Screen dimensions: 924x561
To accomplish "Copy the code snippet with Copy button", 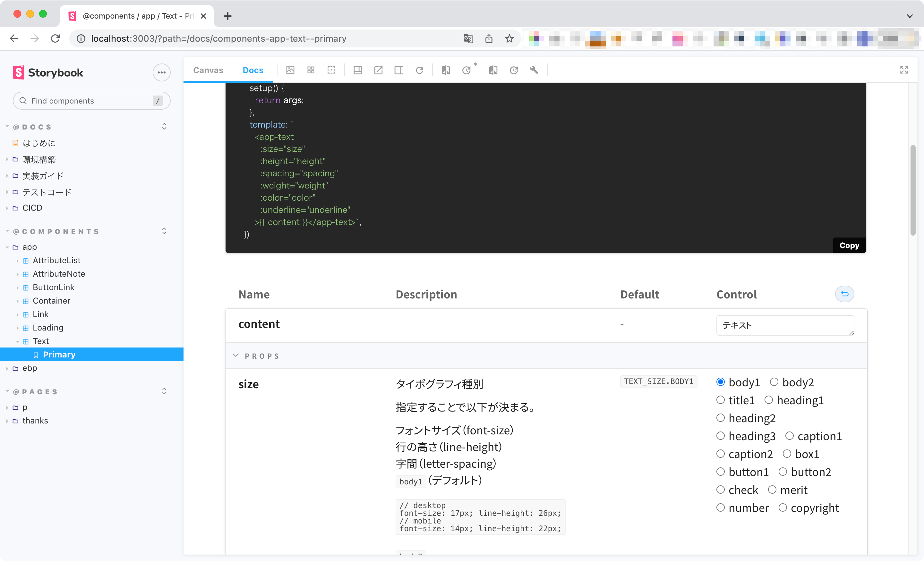I will point(849,246).
